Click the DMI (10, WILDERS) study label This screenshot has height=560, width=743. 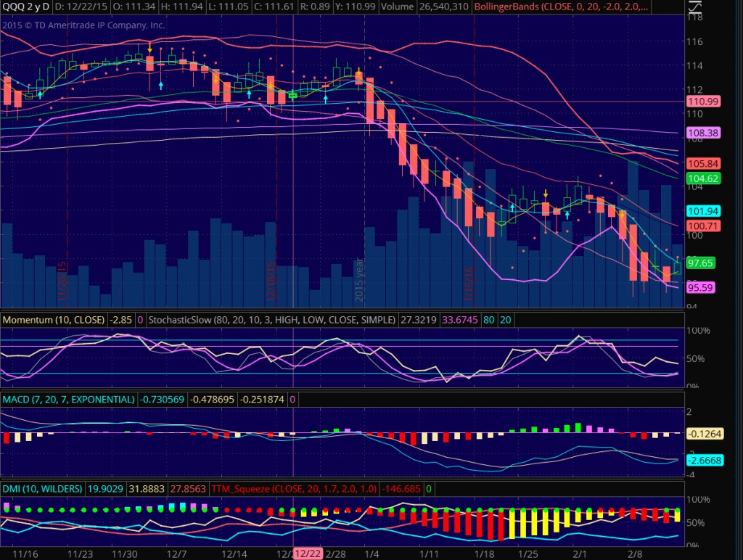(42, 490)
